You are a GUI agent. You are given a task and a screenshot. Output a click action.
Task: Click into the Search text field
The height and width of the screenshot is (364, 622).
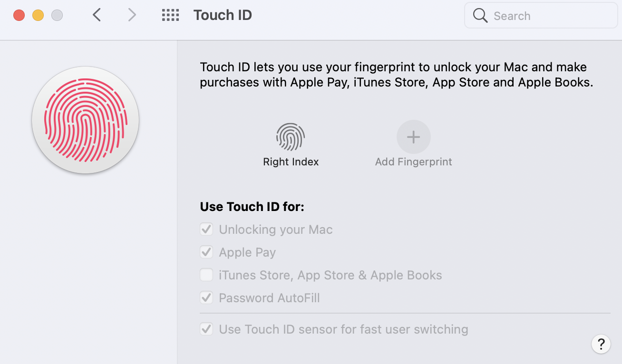point(547,16)
